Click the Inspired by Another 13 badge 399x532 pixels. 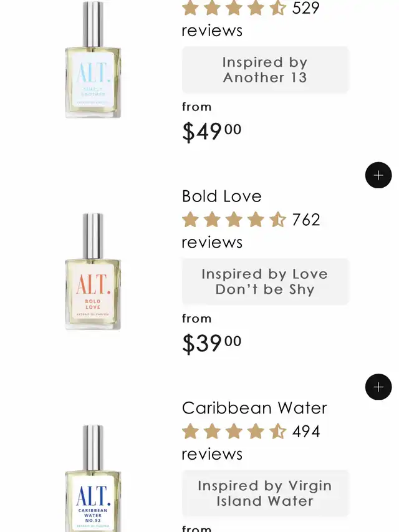click(265, 70)
